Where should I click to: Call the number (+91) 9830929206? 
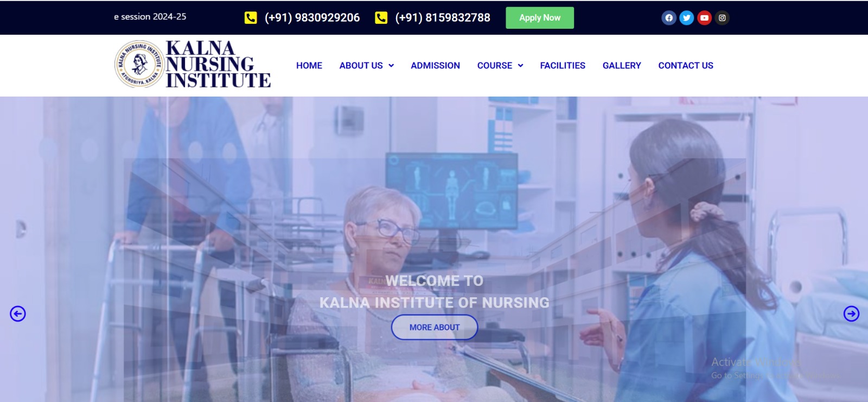click(x=312, y=18)
